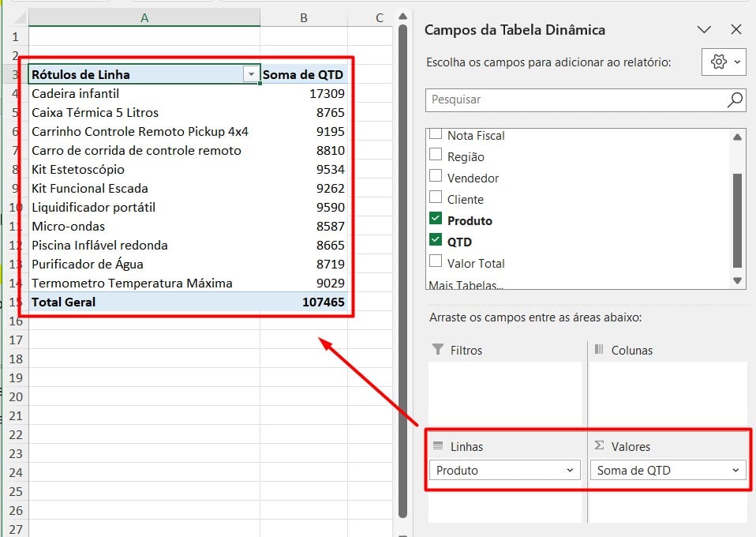Click the worksheet vertical scrollbar thumb

point(403,270)
